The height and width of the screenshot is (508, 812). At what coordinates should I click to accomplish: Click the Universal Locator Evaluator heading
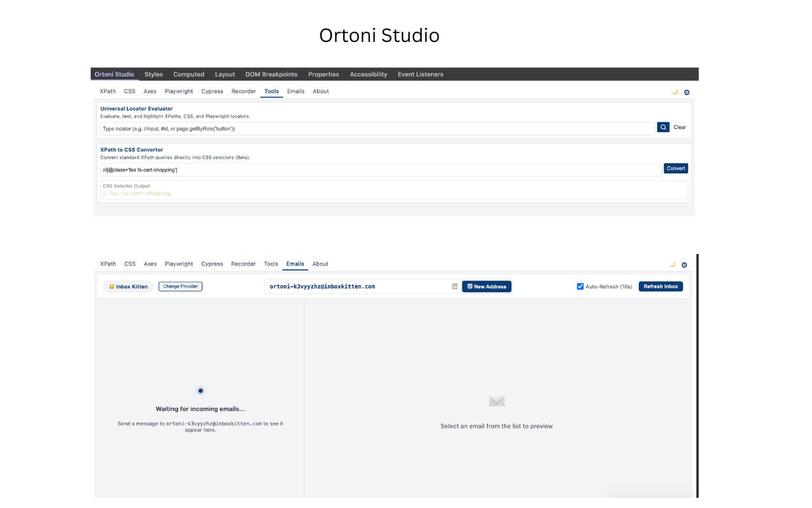[136, 109]
